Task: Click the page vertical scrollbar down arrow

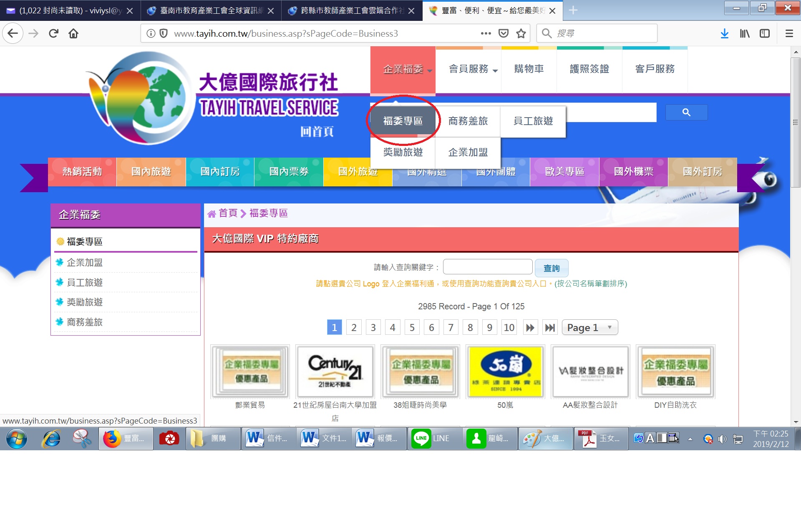Action: pos(796,422)
